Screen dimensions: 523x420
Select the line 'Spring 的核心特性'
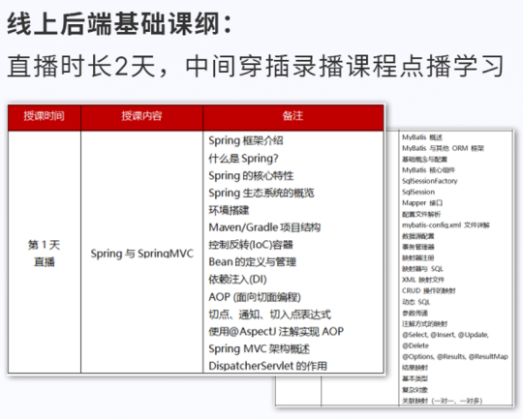pyautogui.click(x=251, y=176)
